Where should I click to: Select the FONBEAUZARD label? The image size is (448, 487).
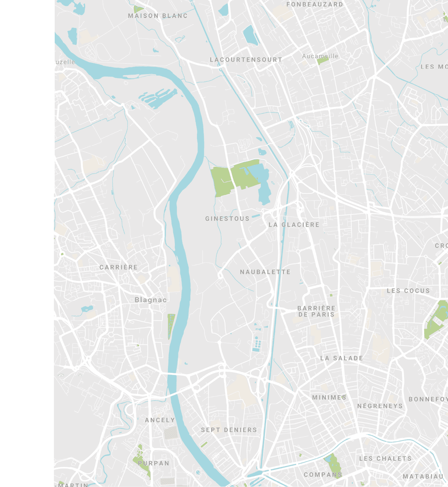coord(315,4)
